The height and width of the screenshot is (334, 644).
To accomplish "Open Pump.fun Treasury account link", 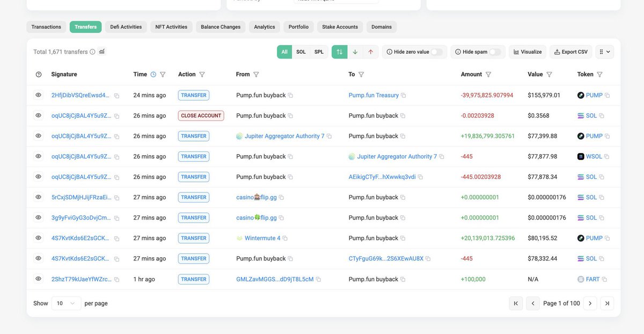I will pyautogui.click(x=374, y=95).
